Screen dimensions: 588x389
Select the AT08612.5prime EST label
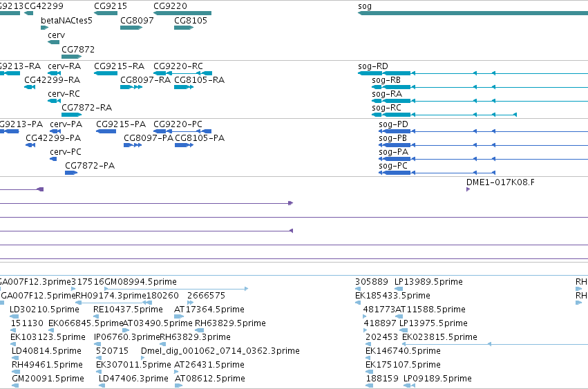click(x=210, y=379)
